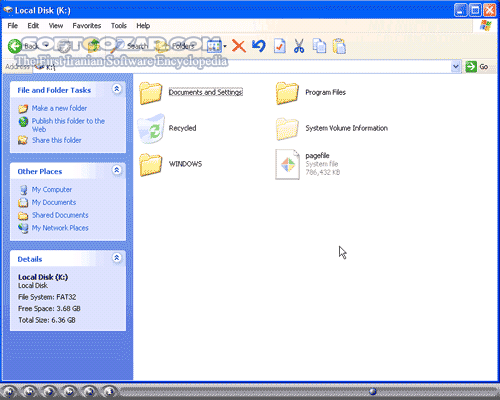Click the Views toolbar icon
This screenshot has width=500, height=400.
point(214,46)
